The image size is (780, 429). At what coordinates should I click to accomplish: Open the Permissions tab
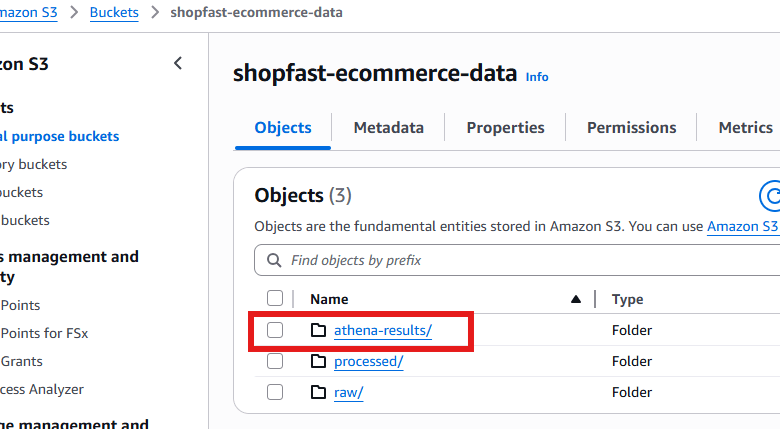[x=631, y=128]
